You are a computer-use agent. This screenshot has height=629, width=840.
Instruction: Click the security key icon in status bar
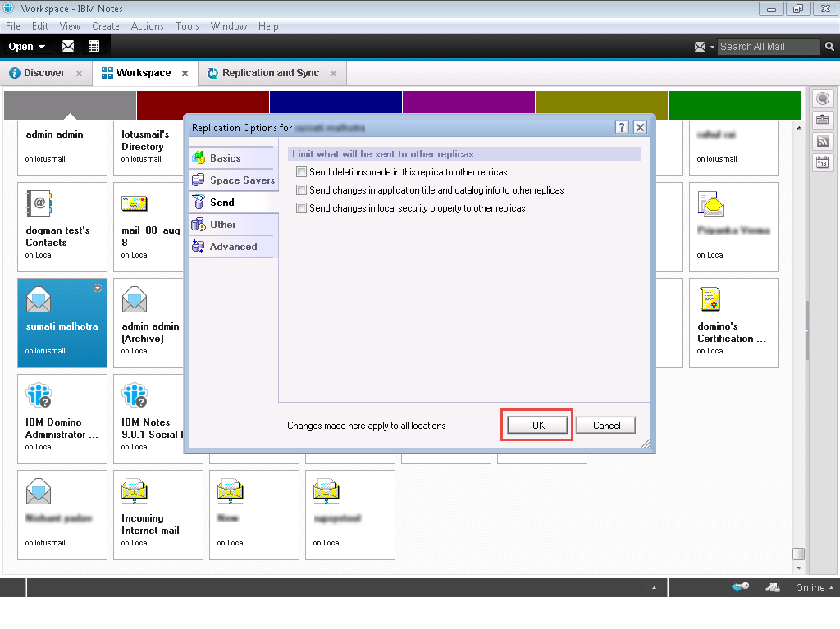[741, 587]
